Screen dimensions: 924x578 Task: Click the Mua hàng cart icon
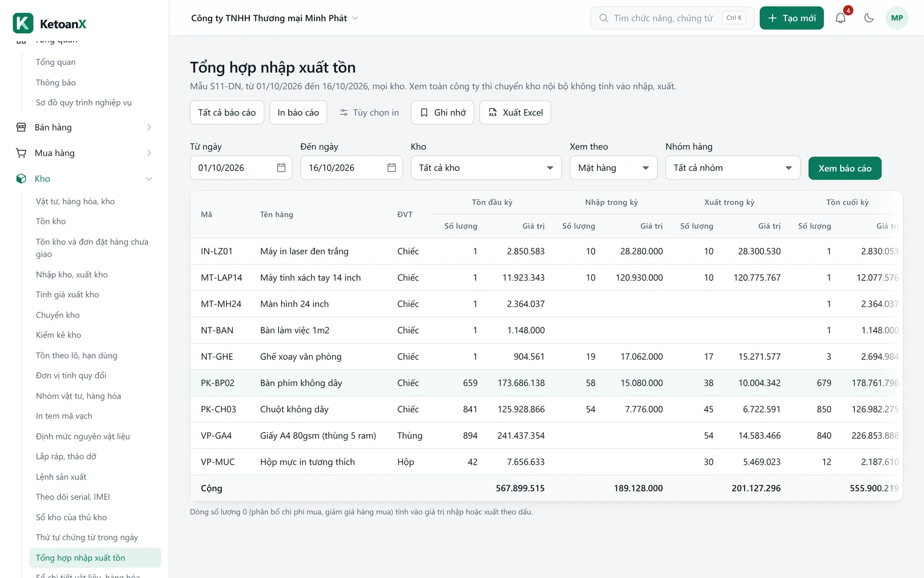point(21,153)
